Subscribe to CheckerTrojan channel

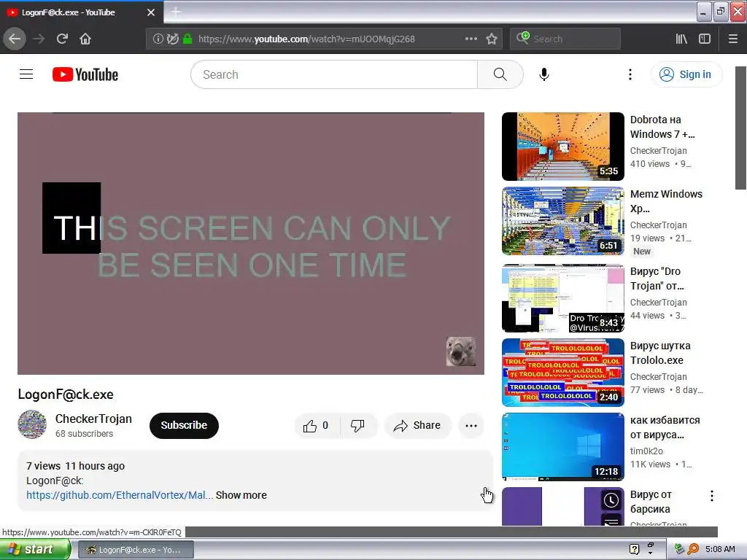[x=184, y=426]
